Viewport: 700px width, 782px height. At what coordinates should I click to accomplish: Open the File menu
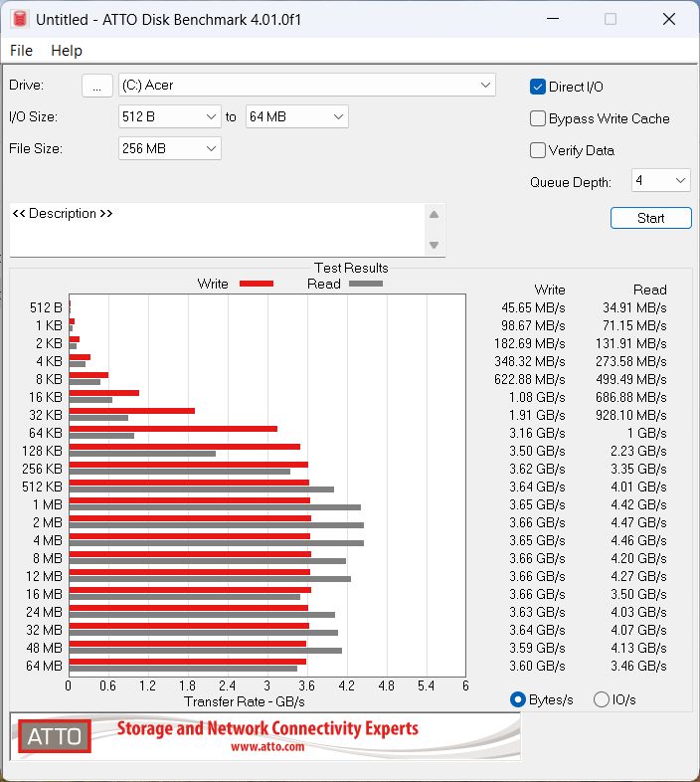[22, 51]
